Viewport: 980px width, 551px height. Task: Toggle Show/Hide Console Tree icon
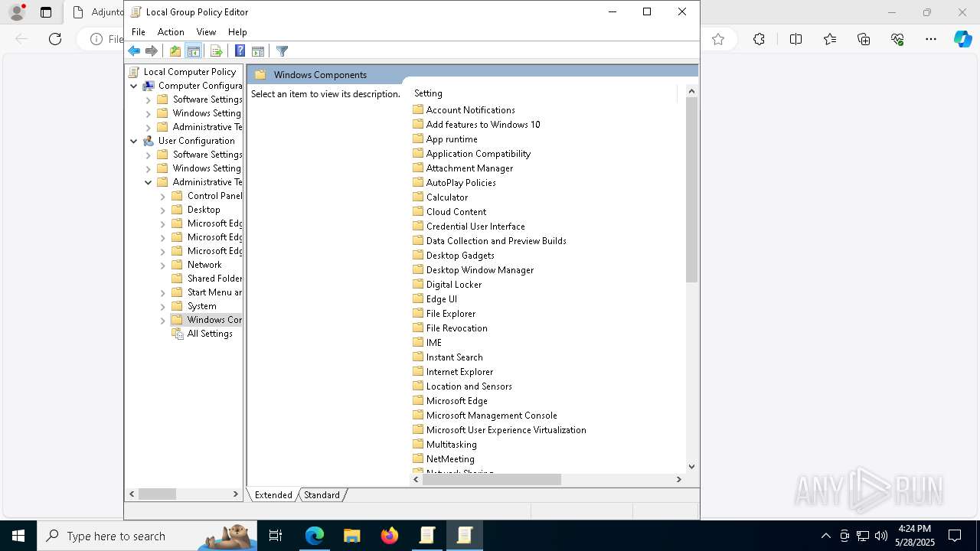point(194,51)
